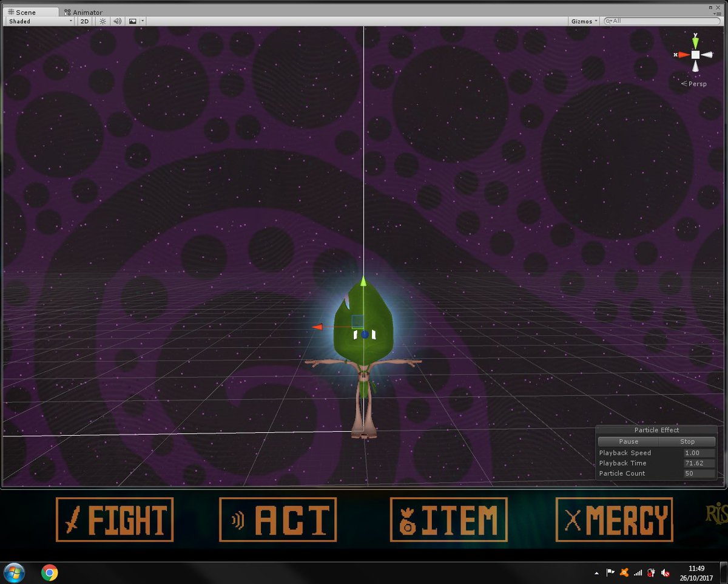
Task: Show hidden system tray icons
Action: point(596,572)
